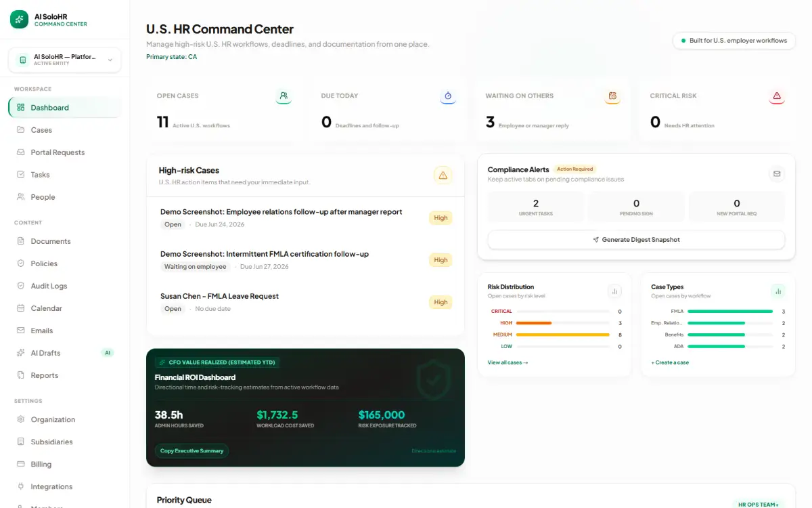Image resolution: width=812 pixels, height=508 pixels.
Task: Open Documents in the sidebar
Action: pos(65,241)
